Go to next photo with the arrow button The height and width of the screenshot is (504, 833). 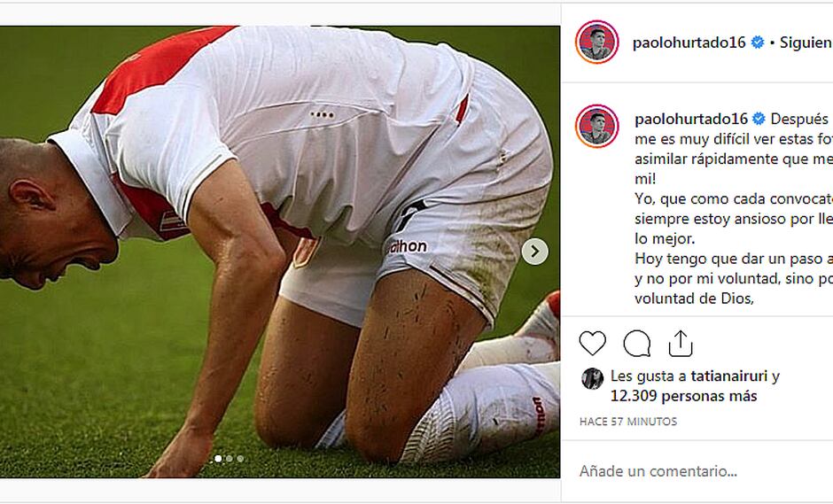coord(535,252)
